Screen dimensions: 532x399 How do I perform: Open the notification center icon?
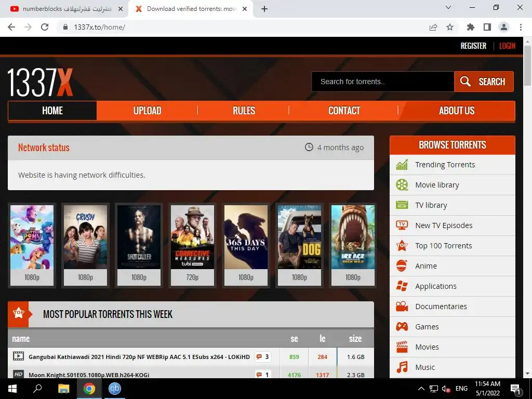pos(515,389)
